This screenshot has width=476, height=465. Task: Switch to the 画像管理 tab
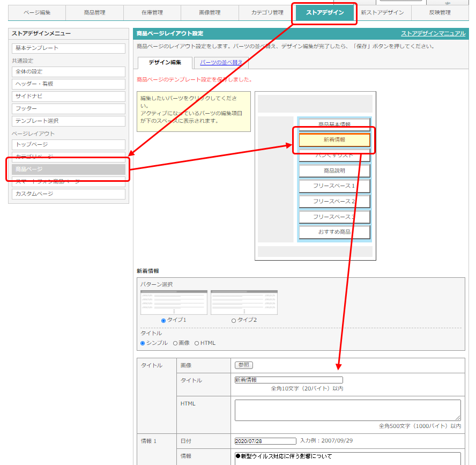click(x=210, y=12)
